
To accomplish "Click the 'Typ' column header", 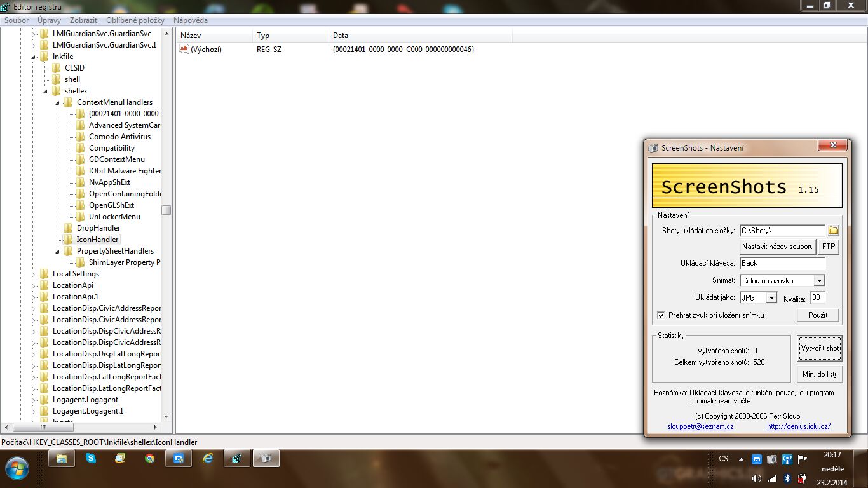I will point(290,36).
